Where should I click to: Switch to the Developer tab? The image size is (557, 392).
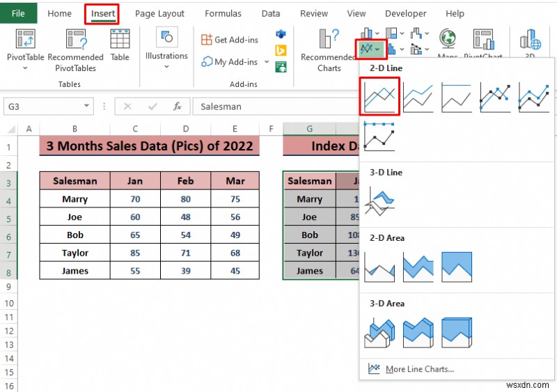pyautogui.click(x=406, y=13)
